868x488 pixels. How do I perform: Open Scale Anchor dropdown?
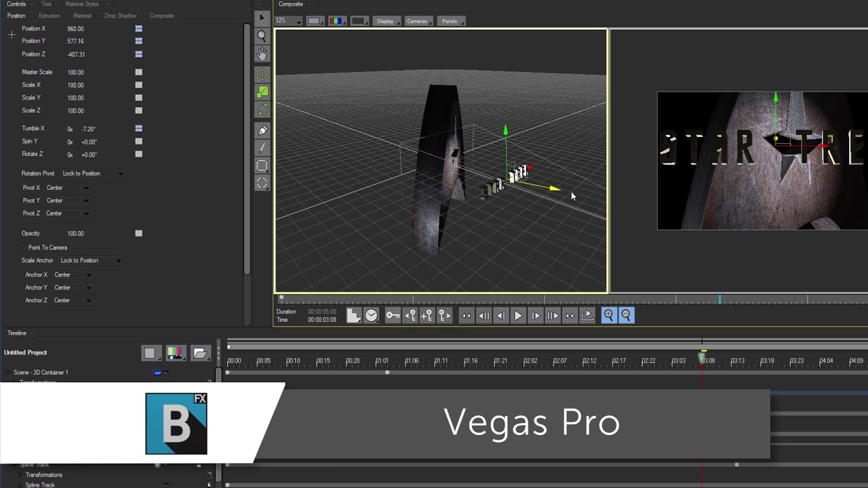click(91, 260)
